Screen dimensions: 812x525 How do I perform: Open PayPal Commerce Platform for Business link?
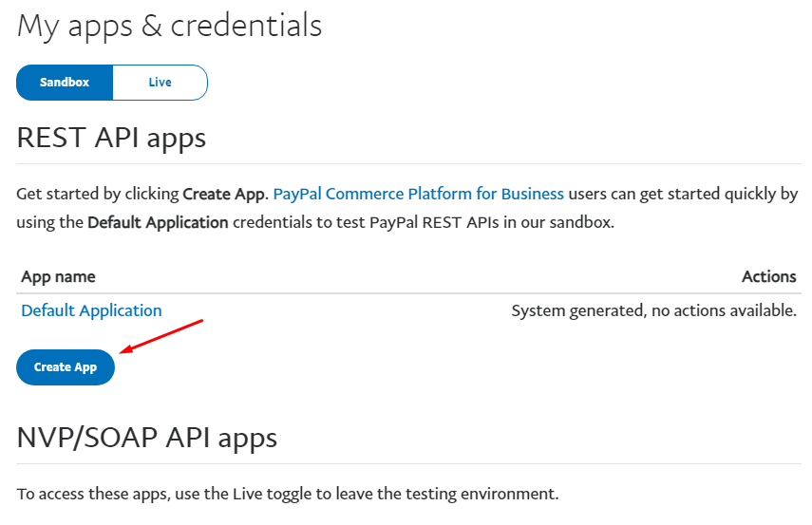coord(419,194)
